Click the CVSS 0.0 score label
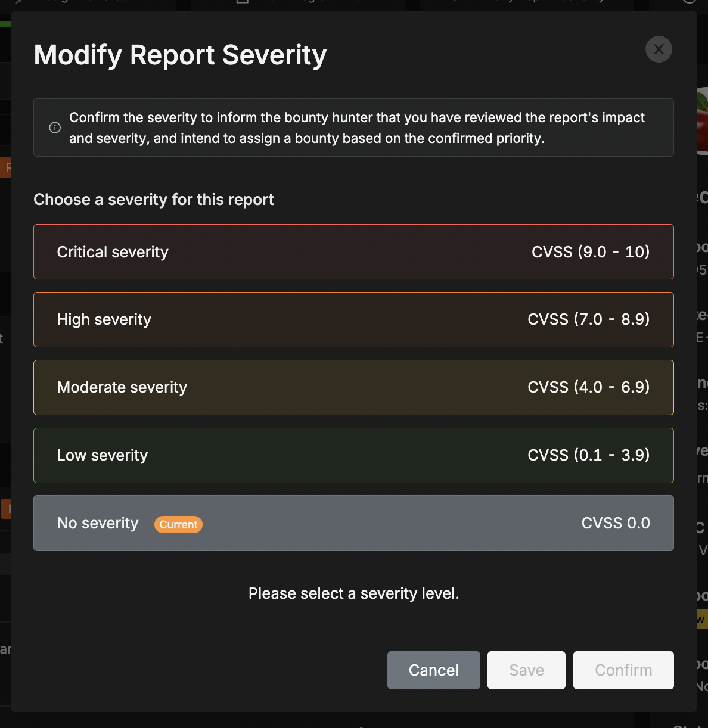Screen dimensions: 708x728 615,523
